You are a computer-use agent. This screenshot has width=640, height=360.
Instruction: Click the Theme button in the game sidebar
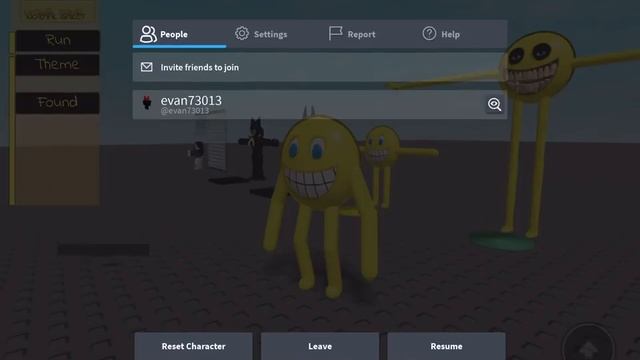pyautogui.click(x=58, y=64)
